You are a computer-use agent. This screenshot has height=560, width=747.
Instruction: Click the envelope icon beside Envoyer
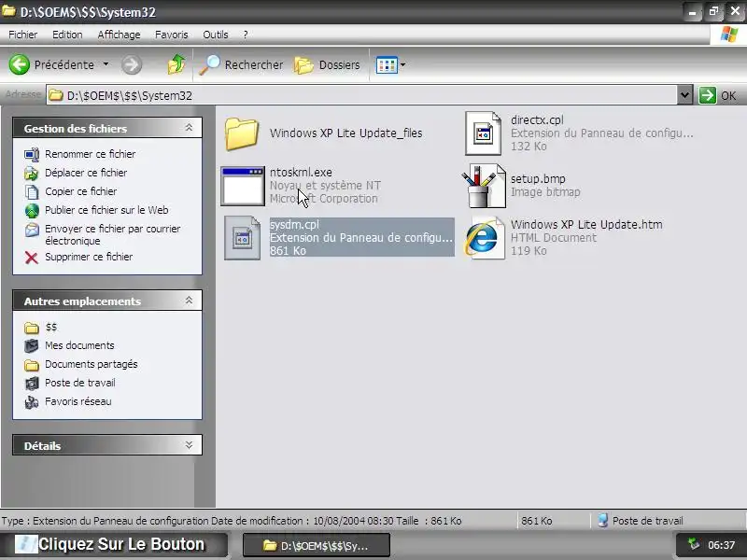32,230
